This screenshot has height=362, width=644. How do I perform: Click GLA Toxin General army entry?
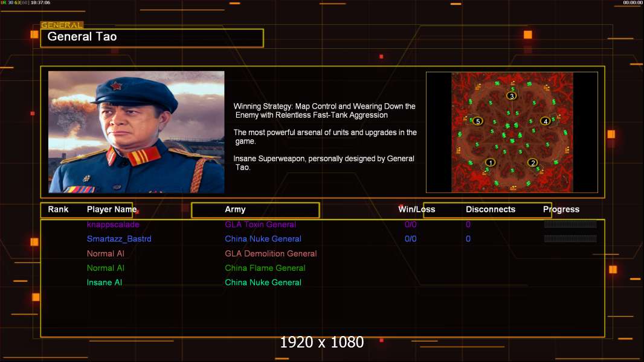(260, 224)
